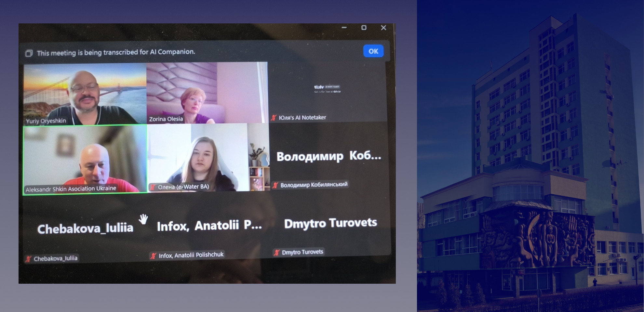Select Олена (e-Water BA) video tile
The height and width of the screenshot is (312, 644).
click(208, 158)
